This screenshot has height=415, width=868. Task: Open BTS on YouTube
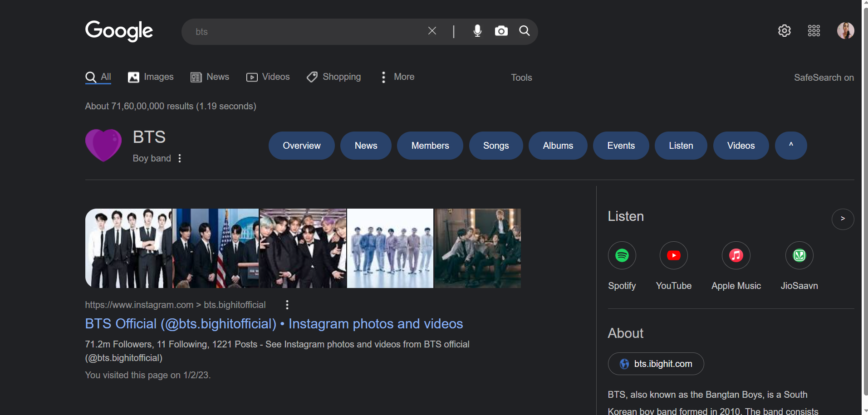tap(673, 255)
